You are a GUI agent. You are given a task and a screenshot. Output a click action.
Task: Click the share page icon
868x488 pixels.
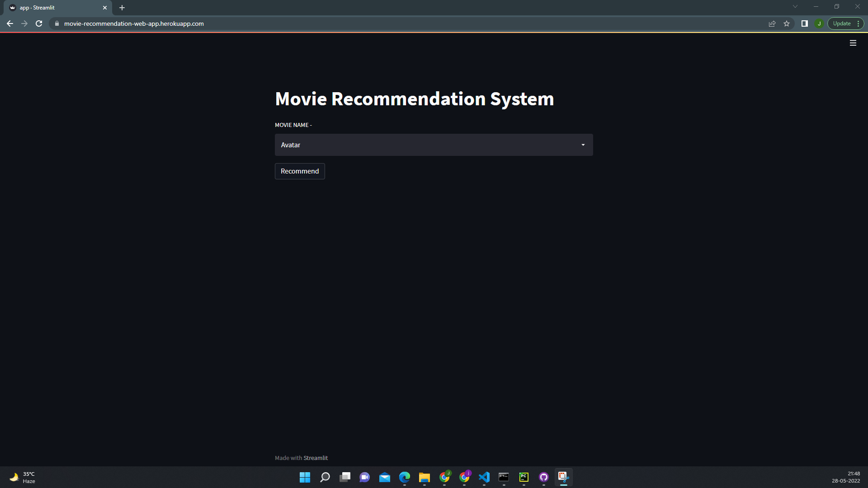(772, 23)
